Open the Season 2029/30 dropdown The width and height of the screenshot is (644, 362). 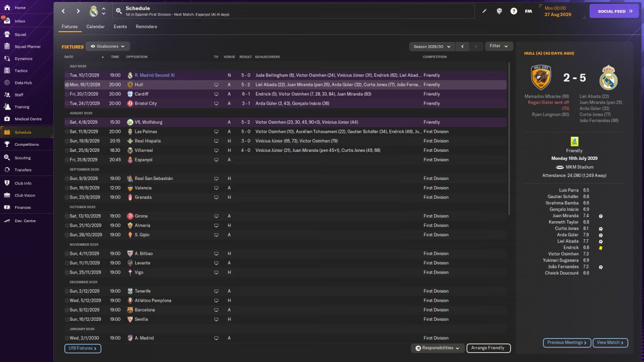[432, 46]
